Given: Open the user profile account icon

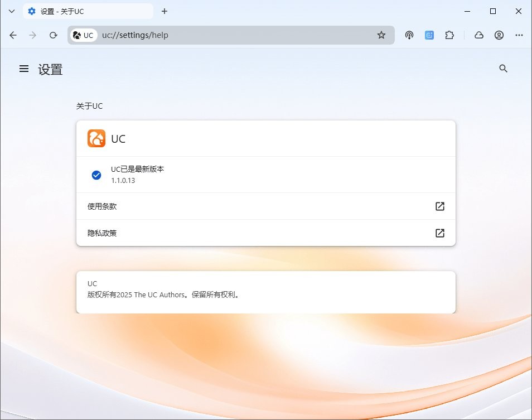Looking at the screenshot, I should [x=499, y=35].
